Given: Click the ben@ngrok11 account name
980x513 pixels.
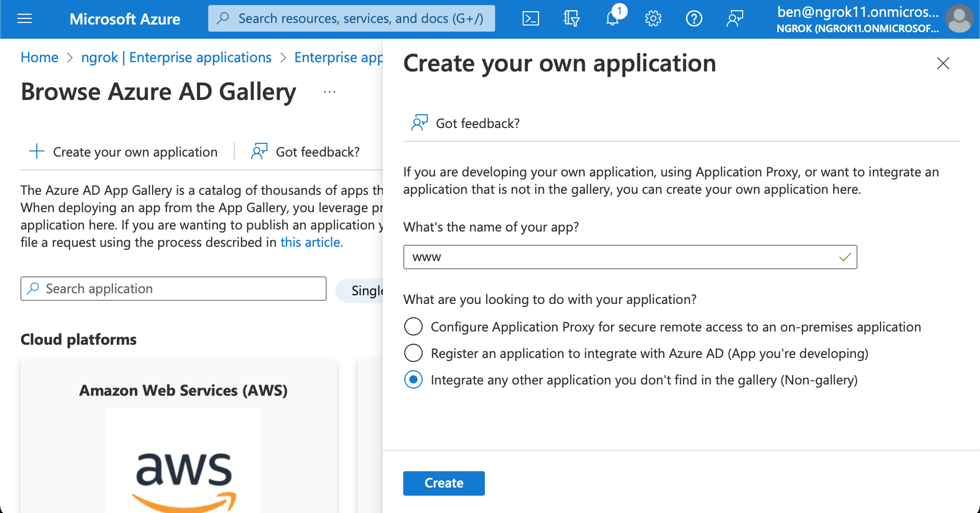Looking at the screenshot, I should tap(857, 12).
